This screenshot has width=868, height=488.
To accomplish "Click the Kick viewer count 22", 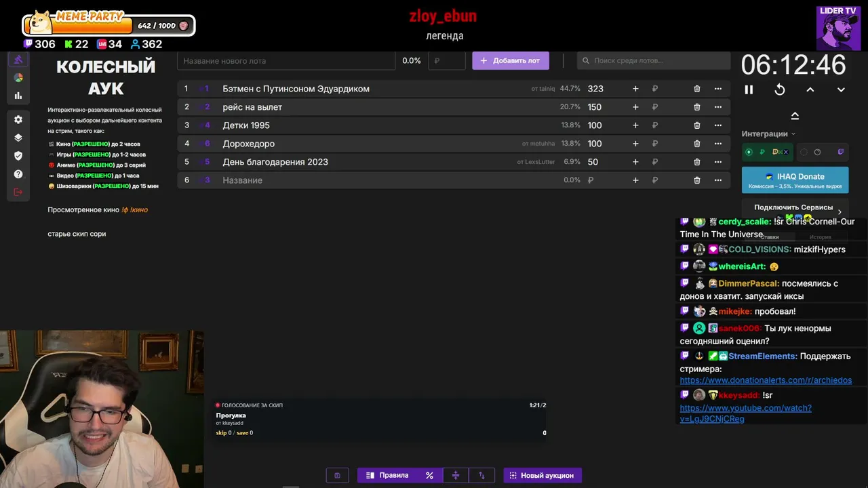I will coord(77,44).
